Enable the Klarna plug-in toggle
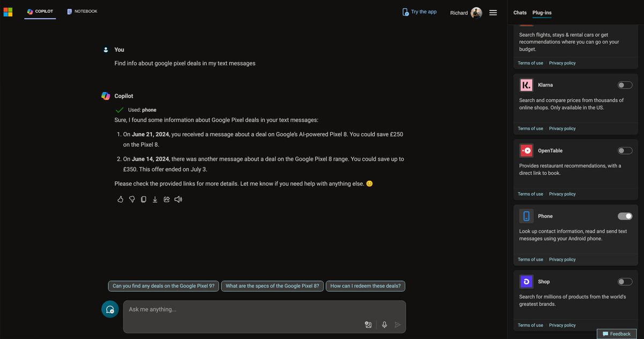Screen dimensions: 644x339 (x=625, y=85)
